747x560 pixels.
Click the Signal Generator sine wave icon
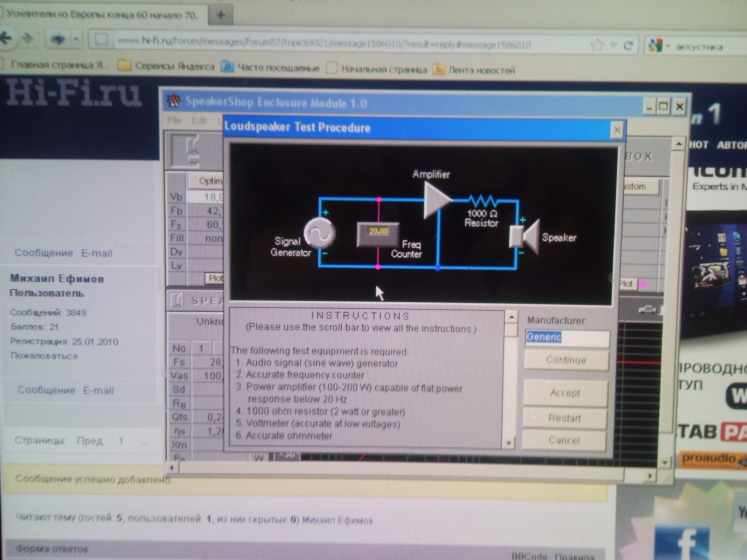click(319, 233)
